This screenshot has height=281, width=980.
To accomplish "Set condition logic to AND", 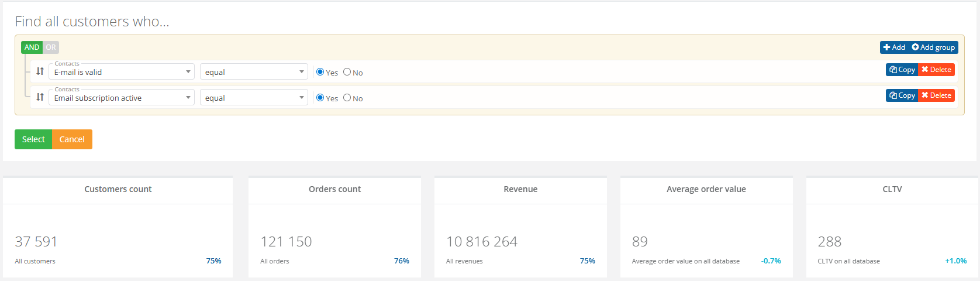I will [32, 47].
